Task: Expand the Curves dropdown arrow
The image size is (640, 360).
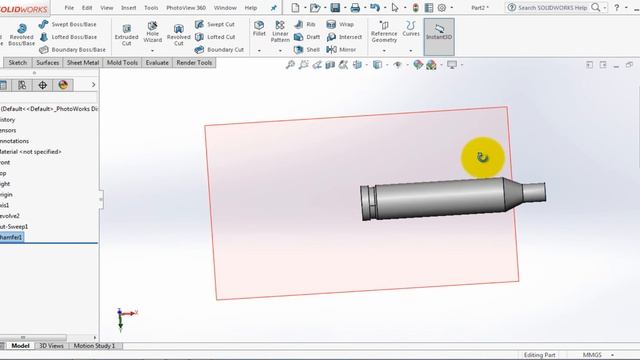Action: [x=411, y=51]
